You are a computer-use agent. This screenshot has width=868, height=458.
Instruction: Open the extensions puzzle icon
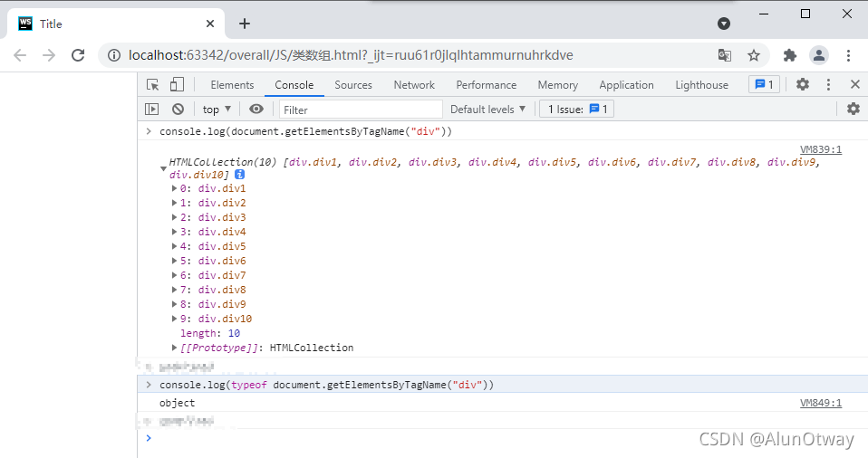point(790,54)
